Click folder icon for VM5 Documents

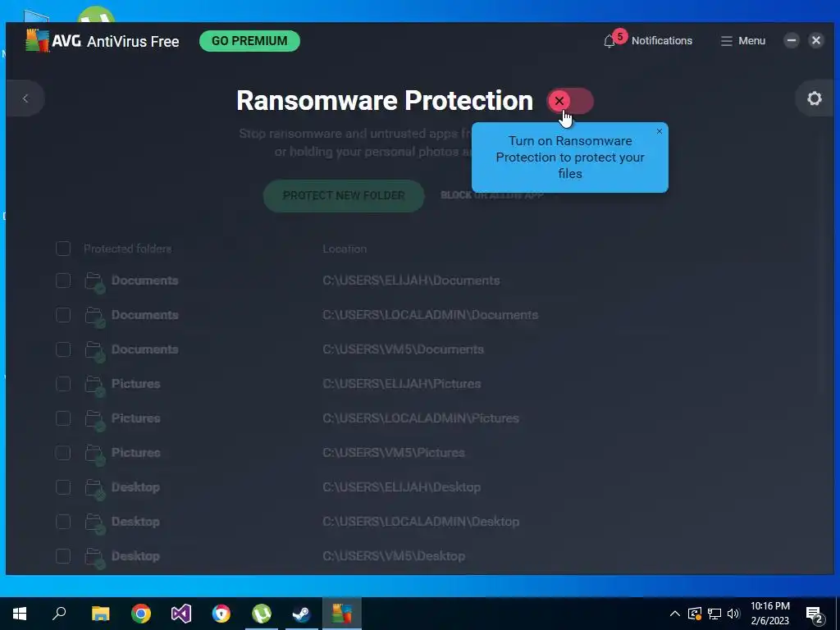click(95, 350)
